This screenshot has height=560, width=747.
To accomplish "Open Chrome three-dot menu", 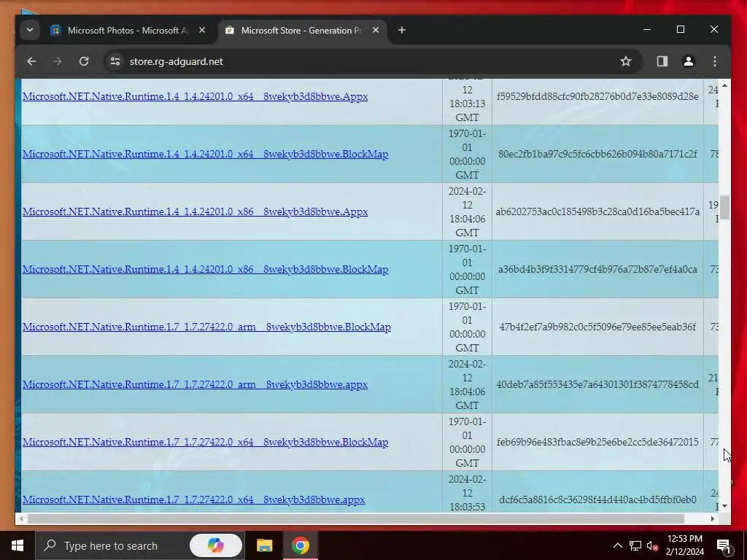I will click(715, 61).
